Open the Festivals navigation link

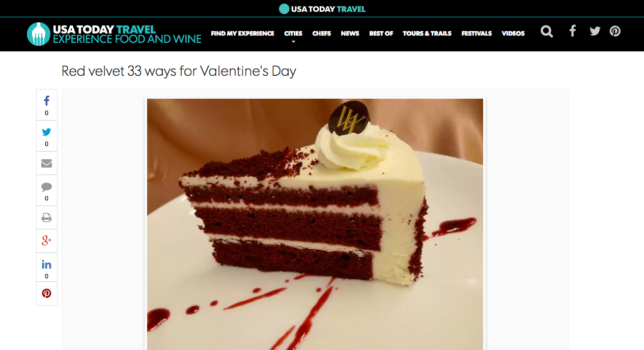click(477, 34)
